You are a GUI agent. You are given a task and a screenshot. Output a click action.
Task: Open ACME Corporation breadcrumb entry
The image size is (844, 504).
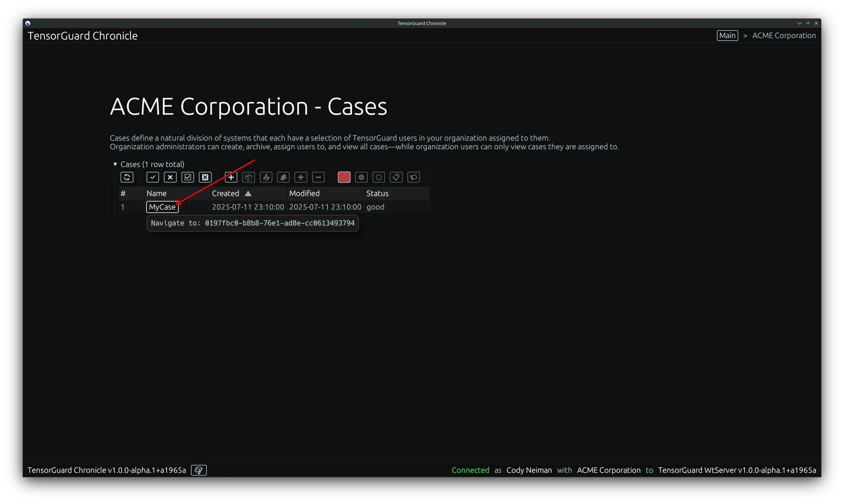(784, 35)
